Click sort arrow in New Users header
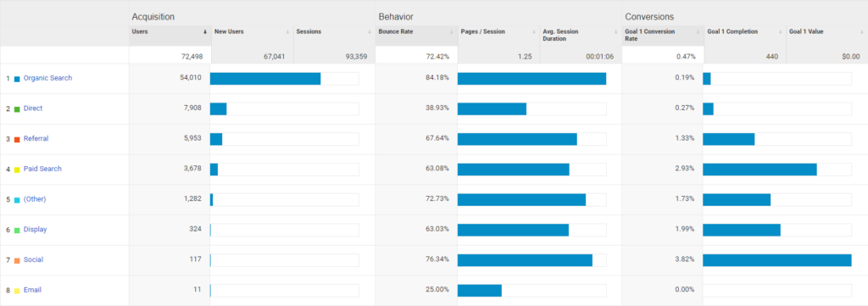Screen dimensions: 868x306 point(288,32)
